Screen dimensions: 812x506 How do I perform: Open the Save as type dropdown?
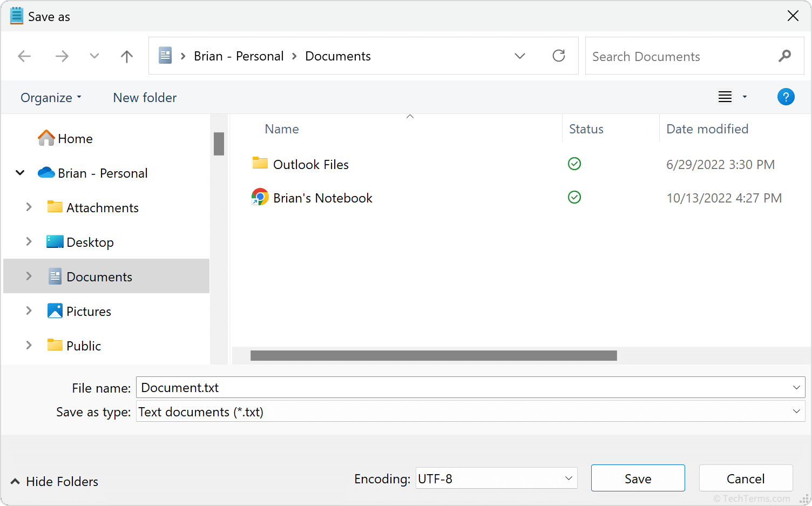(x=797, y=411)
